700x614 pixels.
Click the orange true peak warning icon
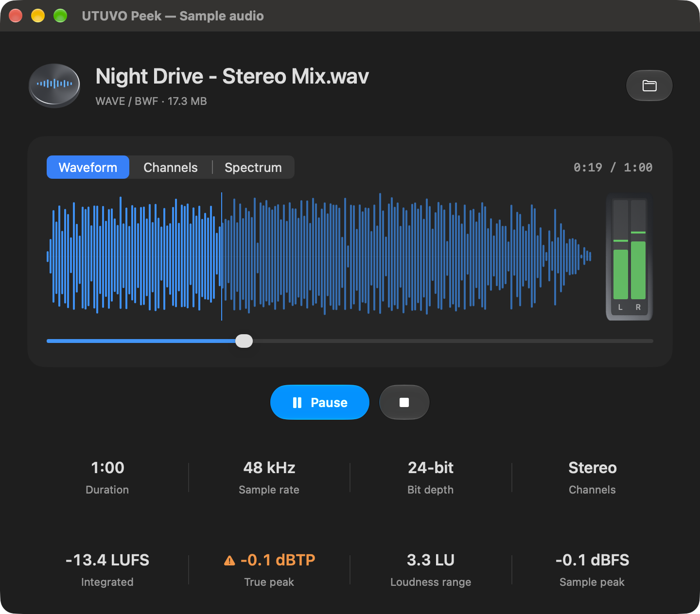coord(229,561)
